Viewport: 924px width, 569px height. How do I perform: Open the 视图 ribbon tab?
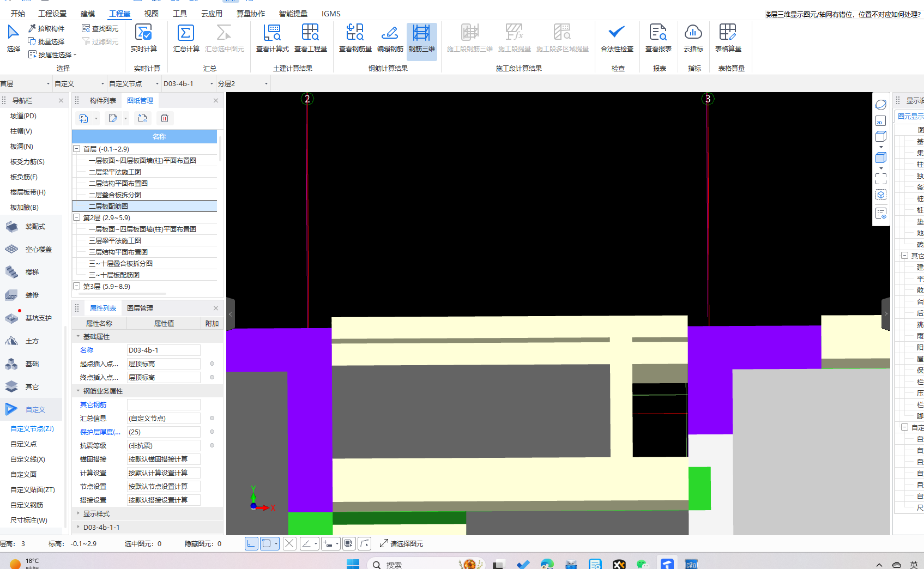click(152, 14)
